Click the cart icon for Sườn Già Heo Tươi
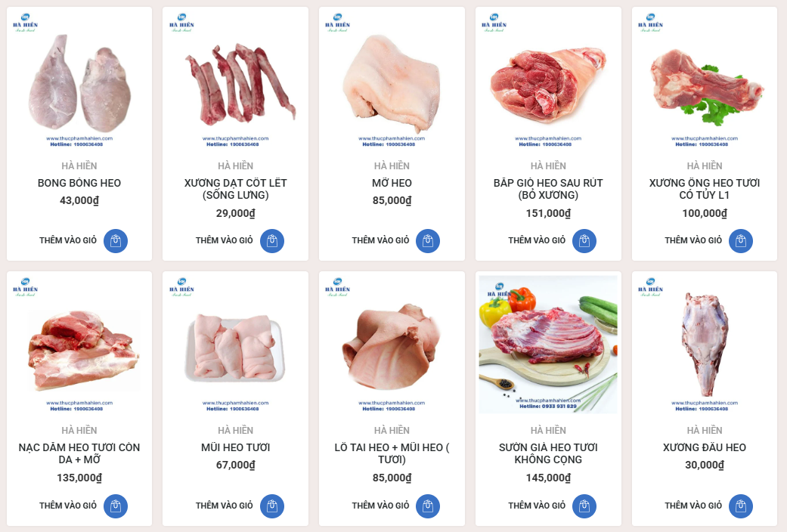Screen dimensions: 787x532 [x=584, y=506]
